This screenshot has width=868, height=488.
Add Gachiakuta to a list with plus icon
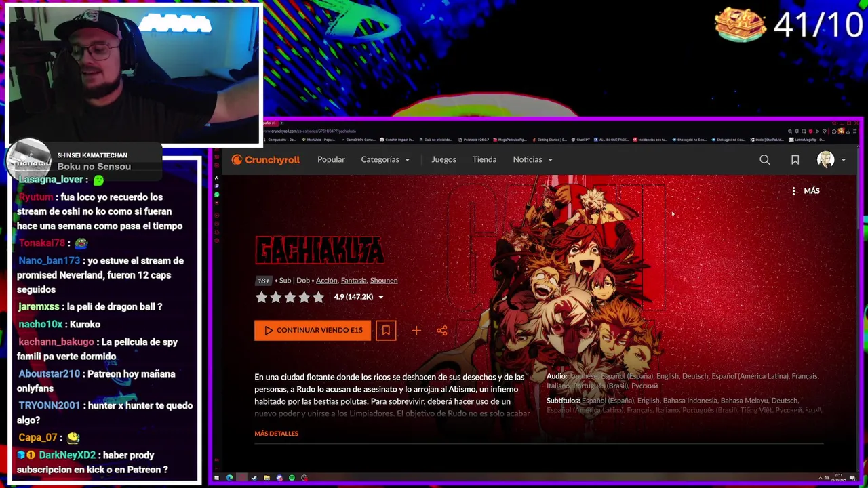(x=416, y=331)
